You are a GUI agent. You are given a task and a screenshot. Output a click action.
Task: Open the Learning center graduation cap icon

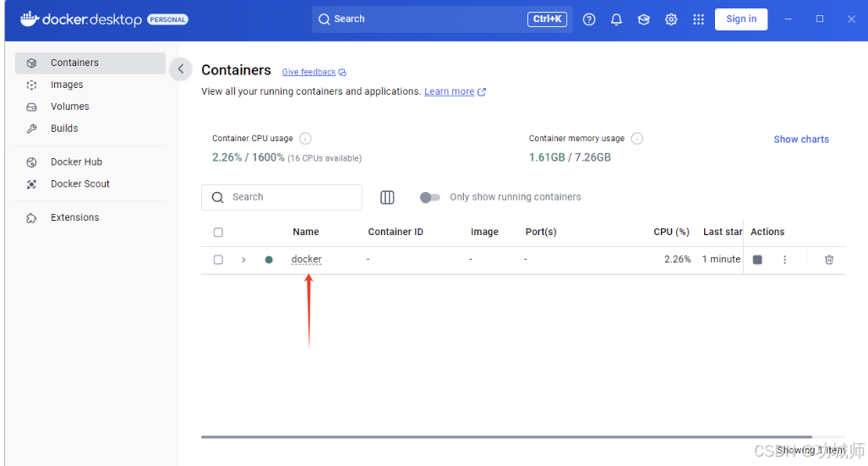tap(643, 19)
